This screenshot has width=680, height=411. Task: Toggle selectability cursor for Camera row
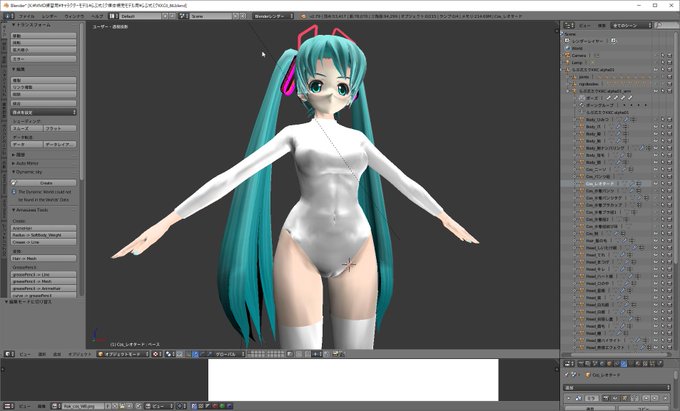pyautogui.click(x=663, y=55)
